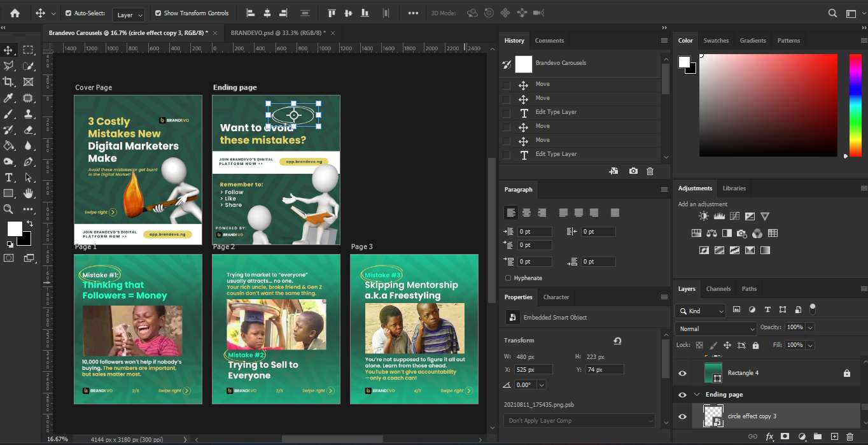
Task: Hide the circle effect copy 3 layer
Action: pos(683,416)
